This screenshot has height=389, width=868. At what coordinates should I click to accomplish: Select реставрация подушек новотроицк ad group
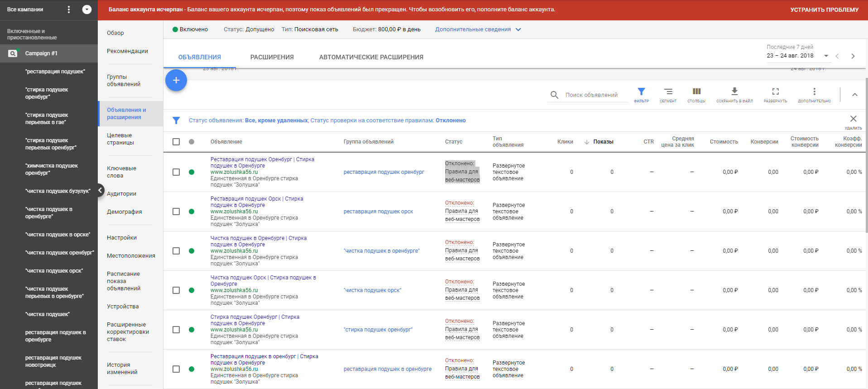(53, 361)
